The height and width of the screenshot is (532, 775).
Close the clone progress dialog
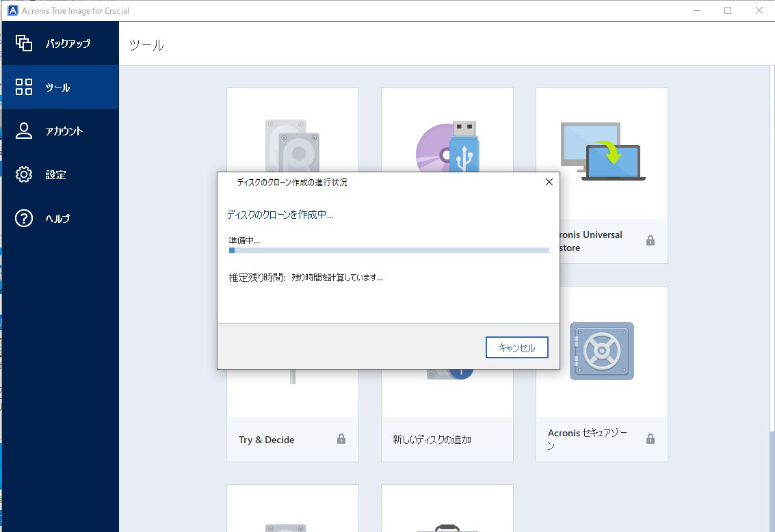pyautogui.click(x=549, y=182)
